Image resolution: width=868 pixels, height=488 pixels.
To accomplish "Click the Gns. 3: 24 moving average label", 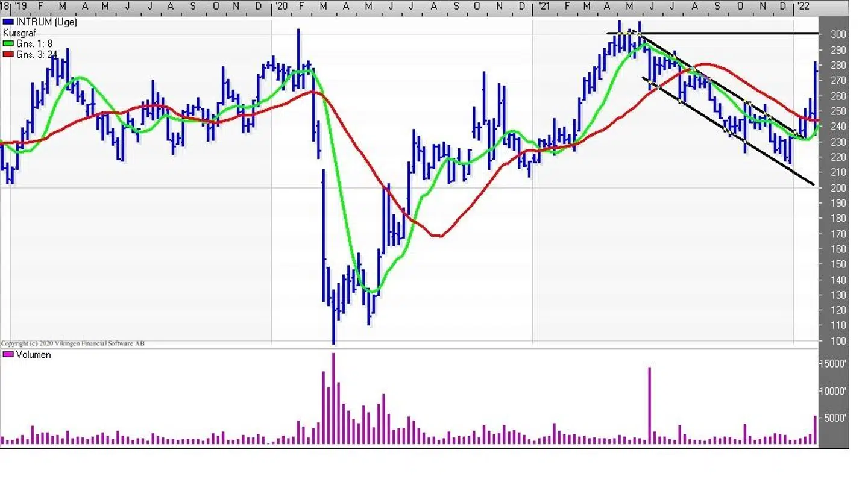I will click(x=36, y=54).
